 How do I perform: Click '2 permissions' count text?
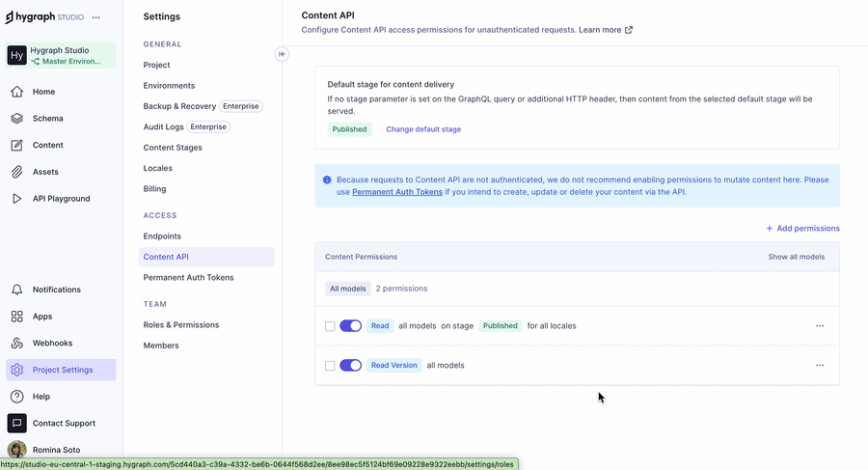[401, 289]
